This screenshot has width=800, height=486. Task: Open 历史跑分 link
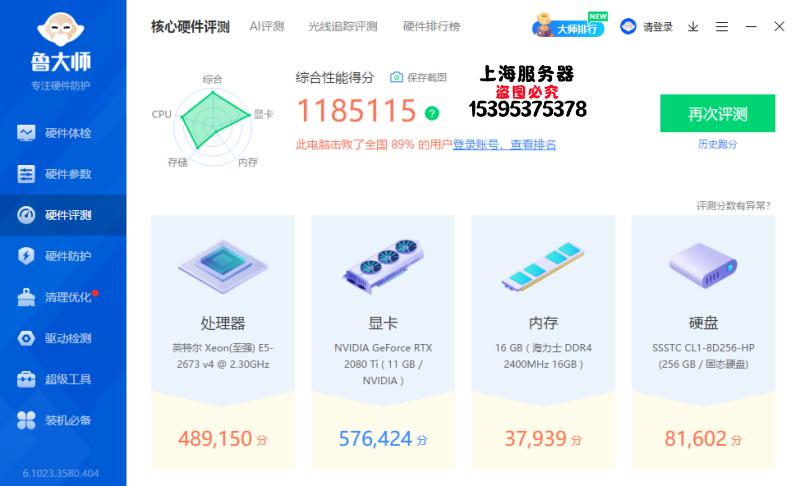(718, 144)
